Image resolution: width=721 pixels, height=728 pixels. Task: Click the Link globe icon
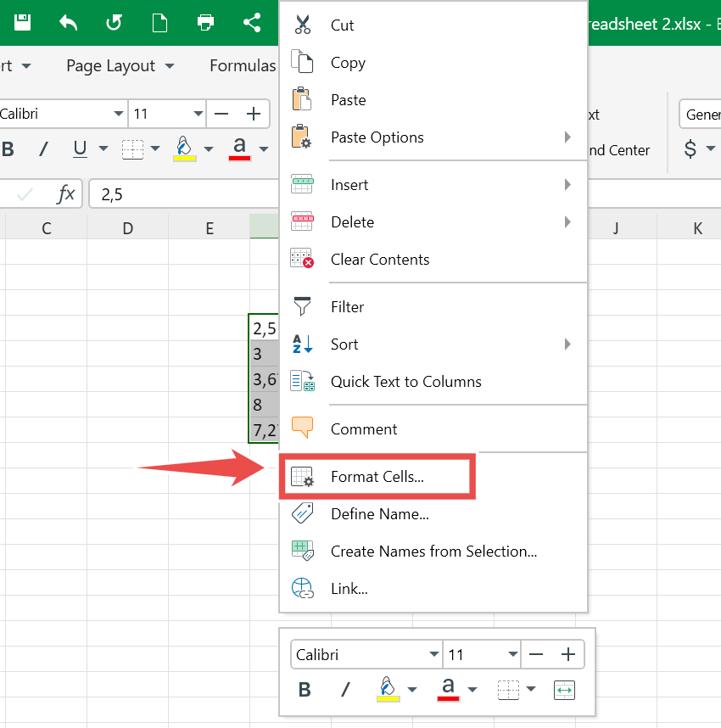click(302, 588)
